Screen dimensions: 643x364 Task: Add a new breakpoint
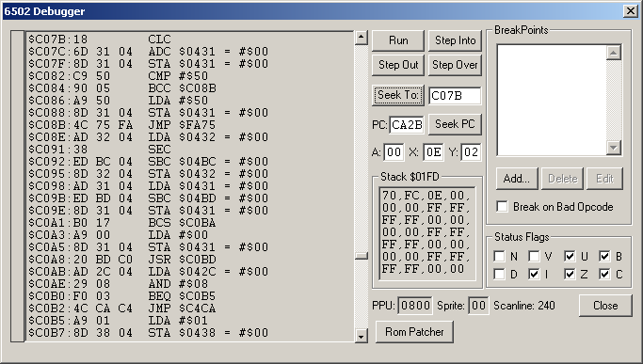[516, 179]
